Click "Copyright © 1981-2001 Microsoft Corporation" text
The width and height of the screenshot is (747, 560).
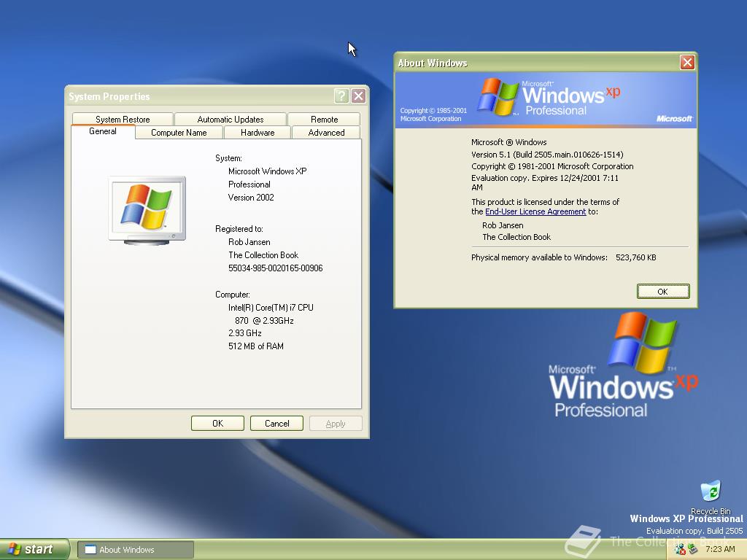pos(552,166)
